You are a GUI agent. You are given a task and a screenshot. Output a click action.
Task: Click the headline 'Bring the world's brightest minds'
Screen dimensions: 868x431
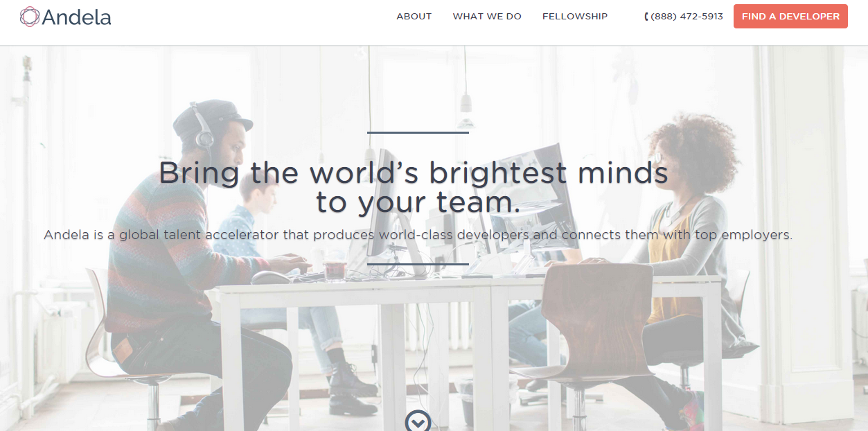(414, 173)
